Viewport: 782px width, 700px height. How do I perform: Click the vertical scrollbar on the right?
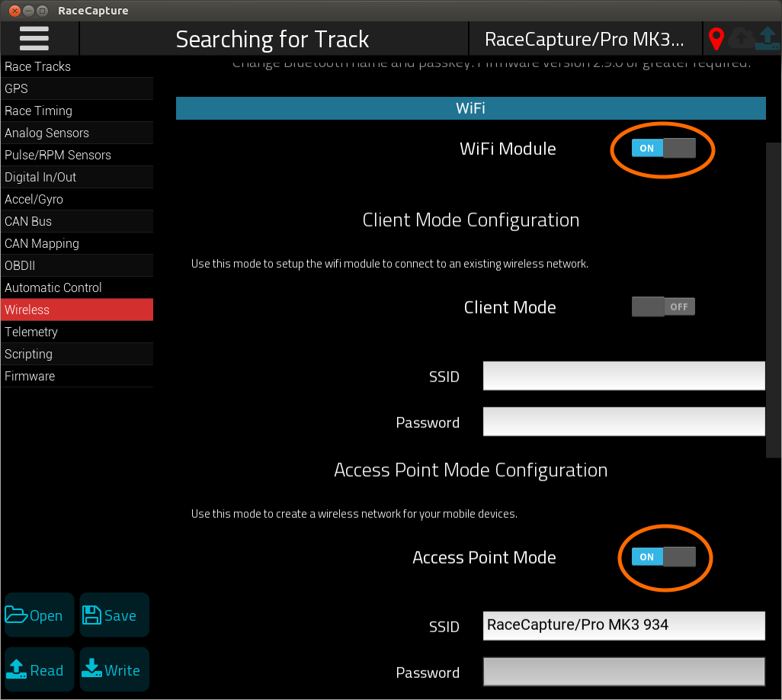point(773,300)
